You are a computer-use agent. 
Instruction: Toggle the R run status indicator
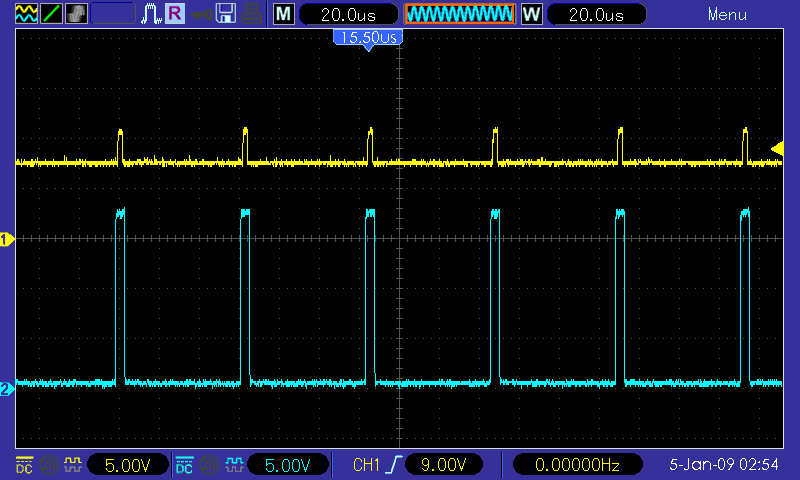174,14
